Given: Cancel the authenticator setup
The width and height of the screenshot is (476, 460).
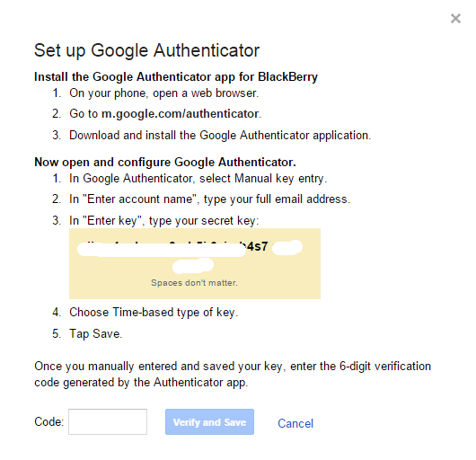Looking at the screenshot, I should [295, 423].
